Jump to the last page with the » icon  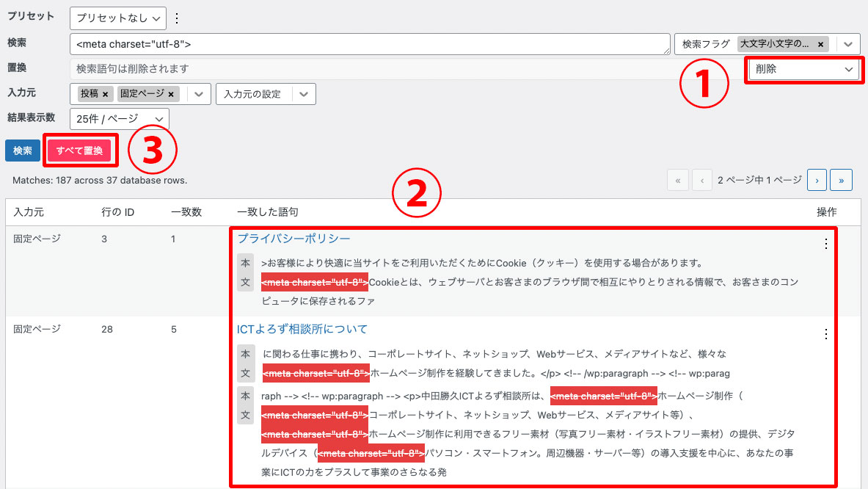pyautogui.click(x=841, y=179)
